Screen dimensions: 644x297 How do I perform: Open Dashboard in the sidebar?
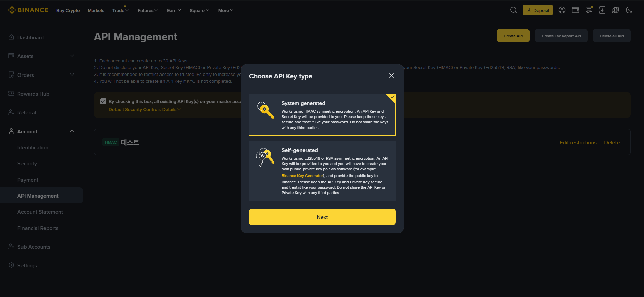[x=31, y=37]
